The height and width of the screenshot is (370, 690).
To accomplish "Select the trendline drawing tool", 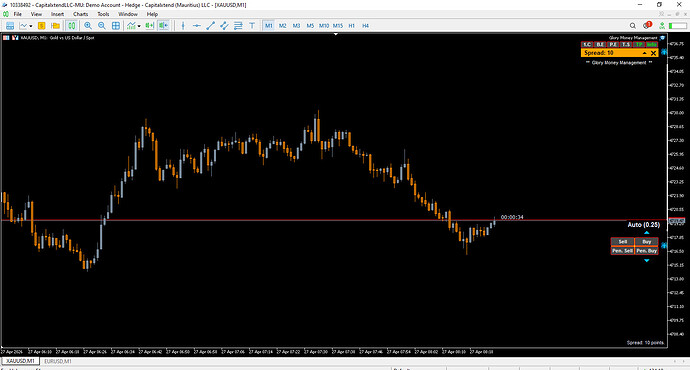I will (210, 26).
